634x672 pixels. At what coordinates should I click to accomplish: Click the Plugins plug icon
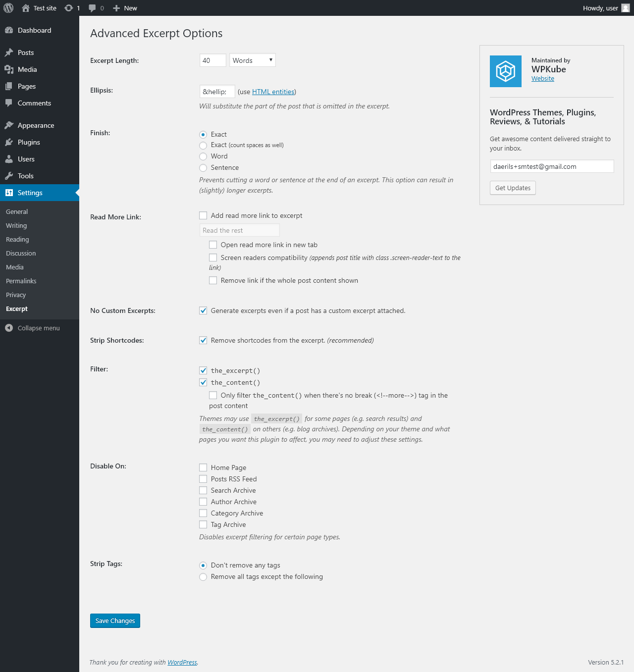(x=9, y=142)
